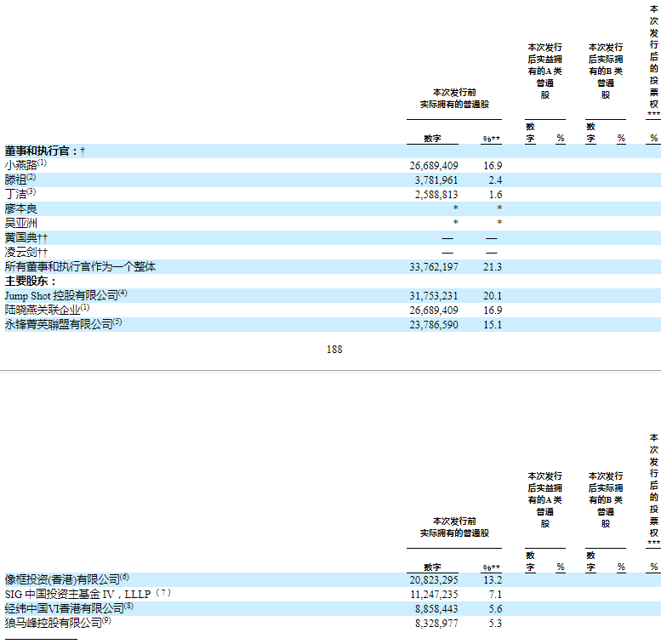Click the percentage 1.6
The width and height of the screenshot is (661, 644).
point(495,195)
